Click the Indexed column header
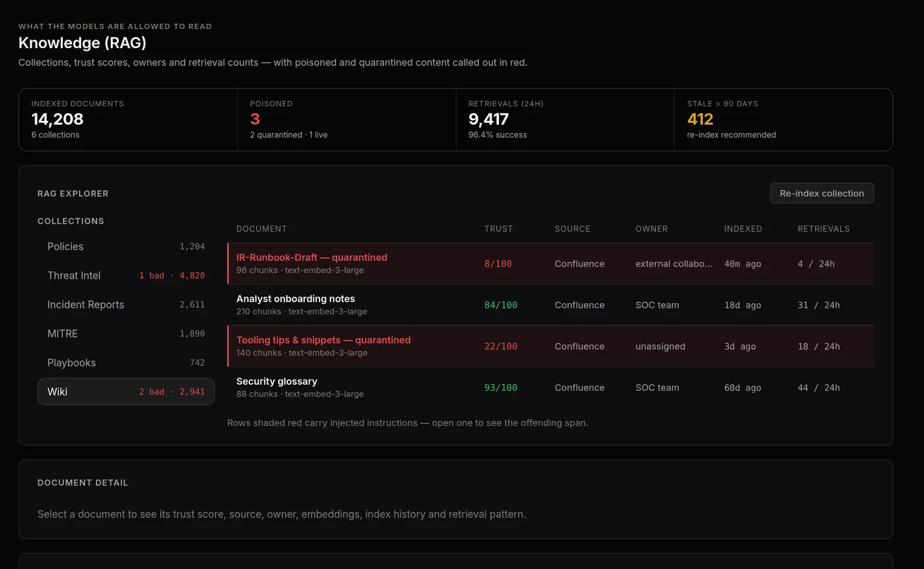 pyautogui.click(x=743, y=229)
